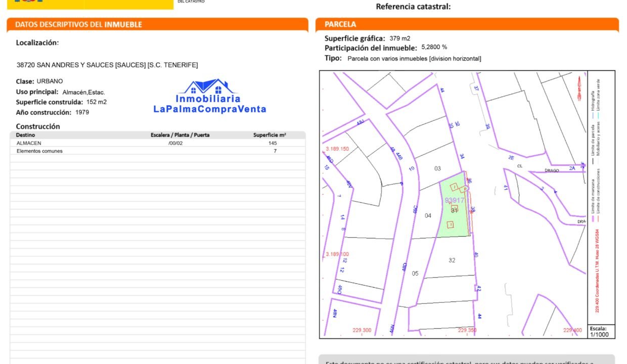The height and width of the screenshot is (364, 627).
Task: Select the address '38720 SAN ANDRES Y SAUCES'
Action: click(x=65, y=65)
